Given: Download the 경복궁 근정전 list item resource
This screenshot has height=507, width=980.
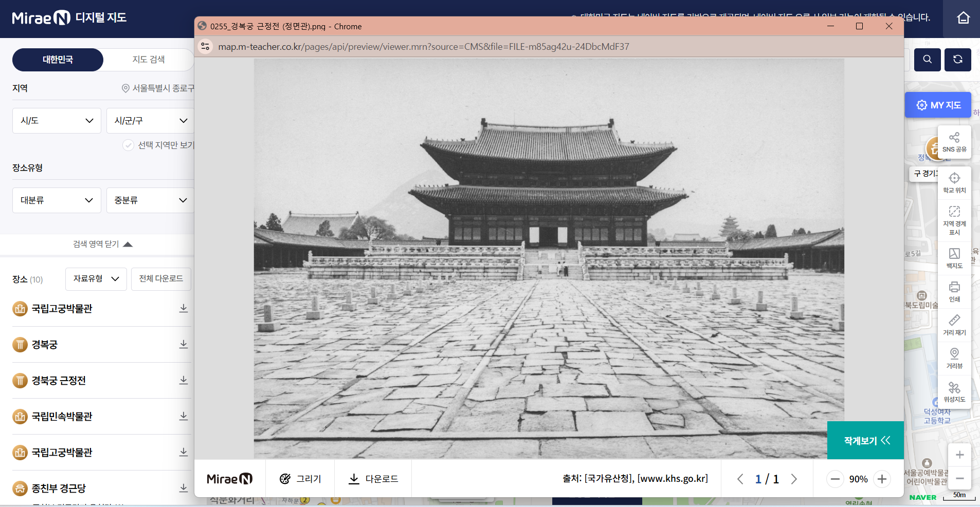Looking at the screenshot, I should coord(184,380).
